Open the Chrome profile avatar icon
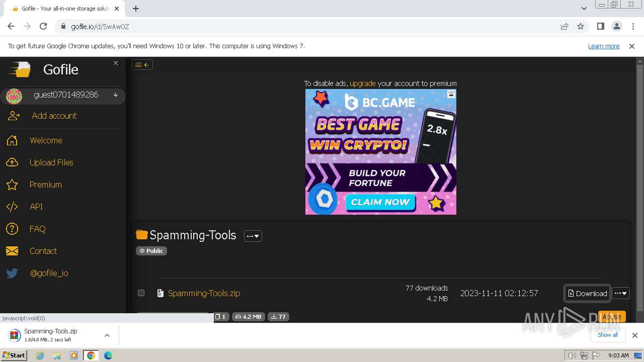 pos(616,26)
